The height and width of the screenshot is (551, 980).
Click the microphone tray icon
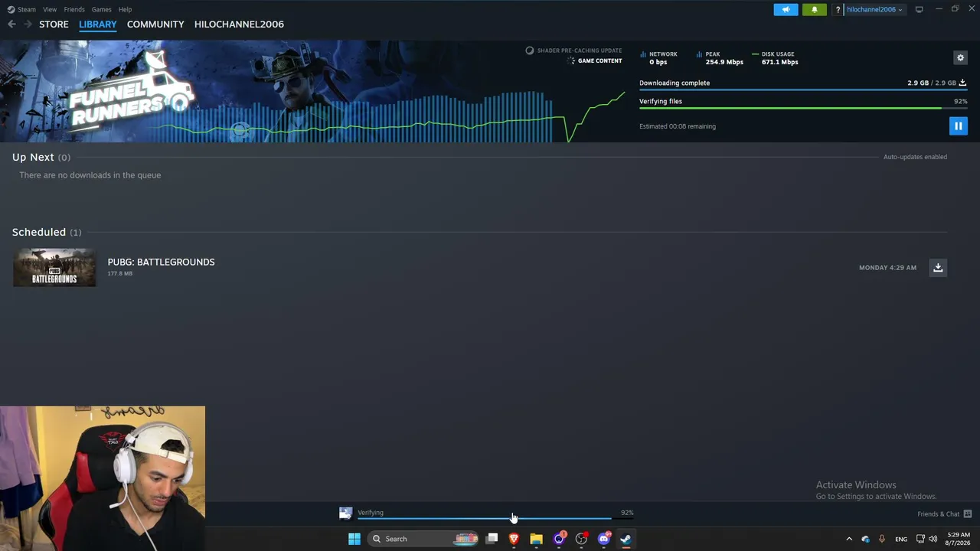(882, 539)
